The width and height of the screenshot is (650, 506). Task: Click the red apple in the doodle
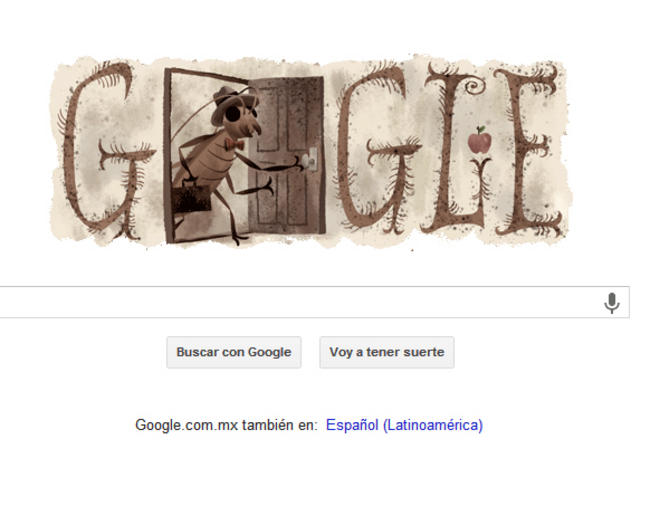click(x=480, y=140)
